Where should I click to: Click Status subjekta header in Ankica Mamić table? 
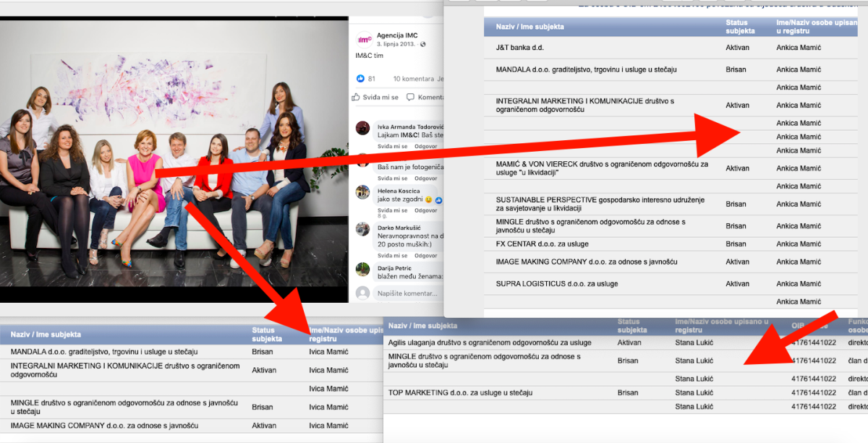coord(740,27)
